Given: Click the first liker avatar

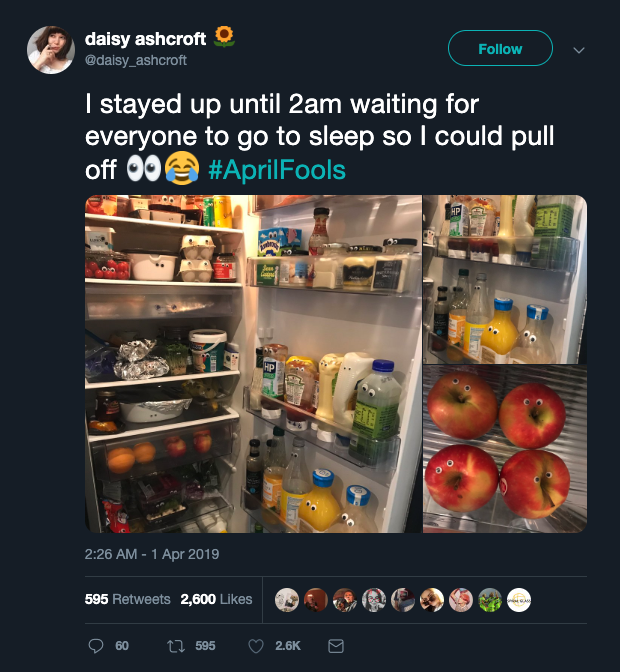Looking at the screenshot, I should [x=287, y=600].
